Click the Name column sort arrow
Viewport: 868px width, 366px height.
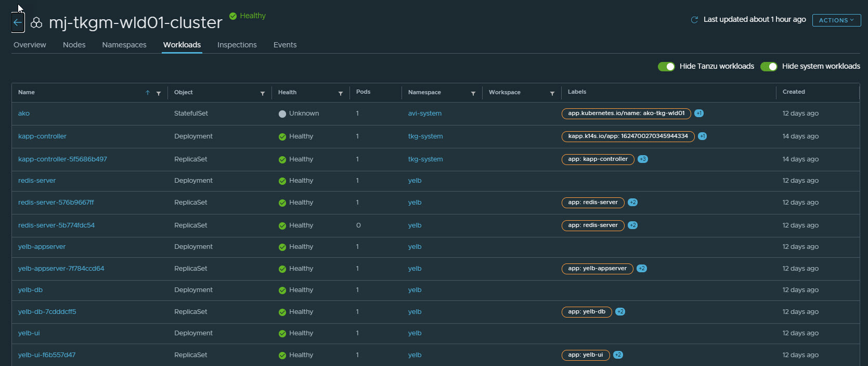[148, 93]
